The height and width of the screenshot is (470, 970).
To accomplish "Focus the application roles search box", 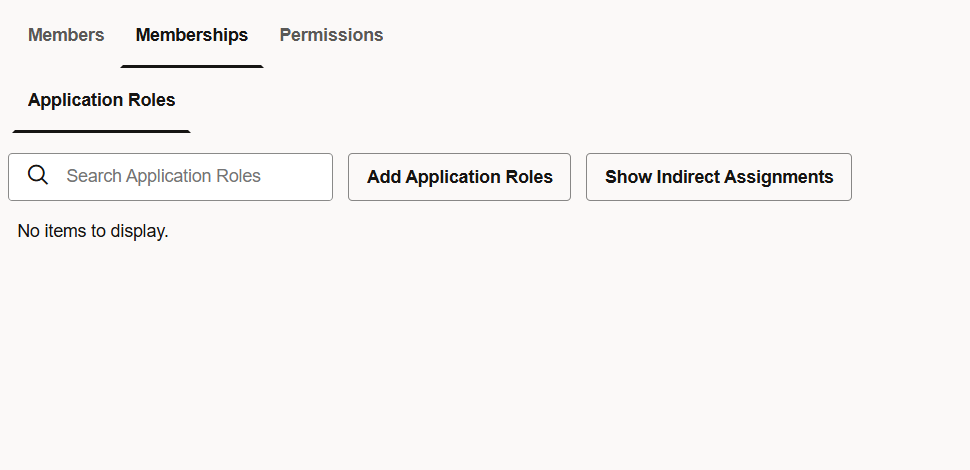I will pyautogui.click(x=190, y=176).
